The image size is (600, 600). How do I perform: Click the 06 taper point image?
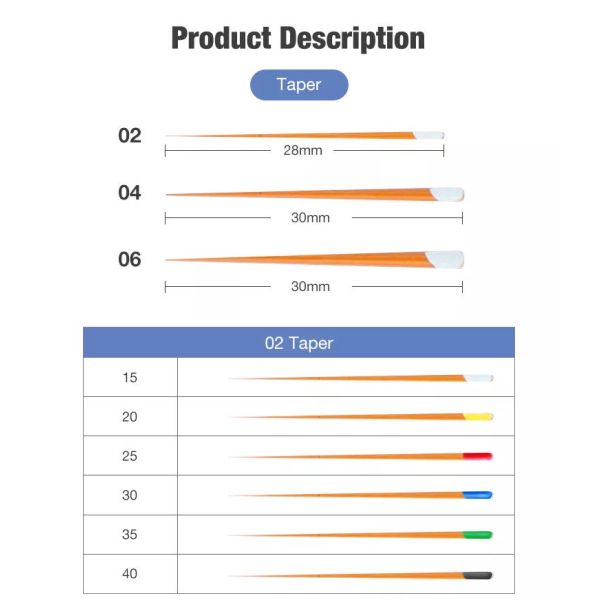pyautogui.click(x=314, y=259)
